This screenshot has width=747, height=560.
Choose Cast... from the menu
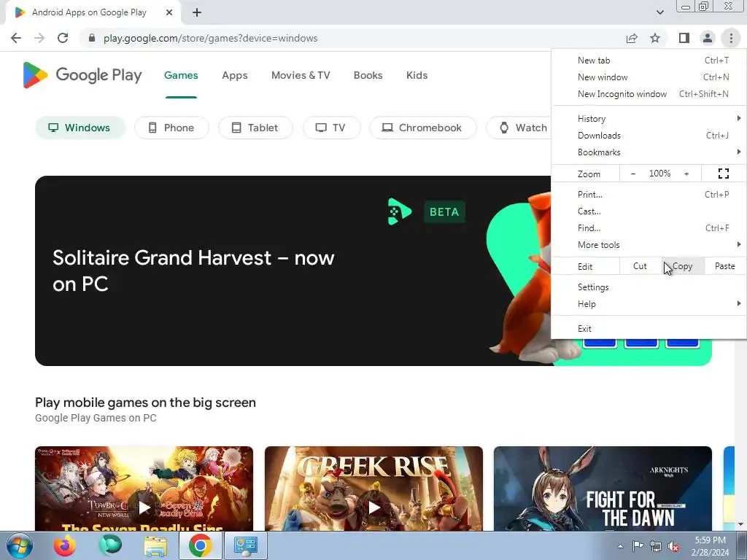pyautogui.click(x=649, y=211)
